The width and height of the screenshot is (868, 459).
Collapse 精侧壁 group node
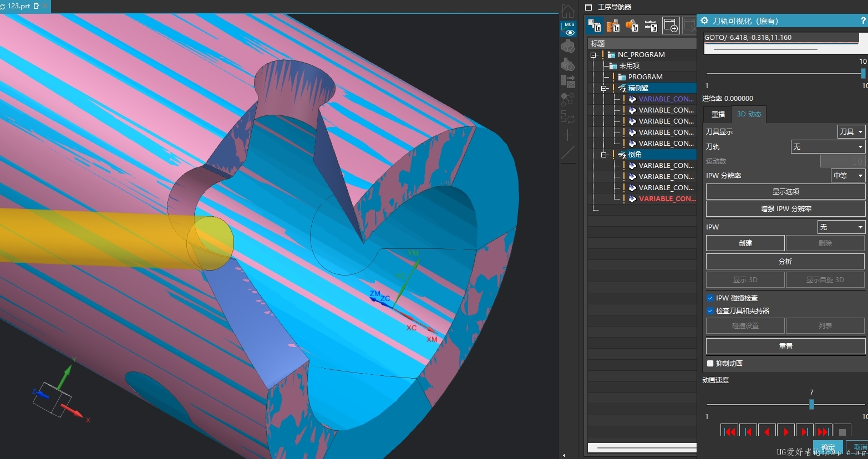click(604, 88)
